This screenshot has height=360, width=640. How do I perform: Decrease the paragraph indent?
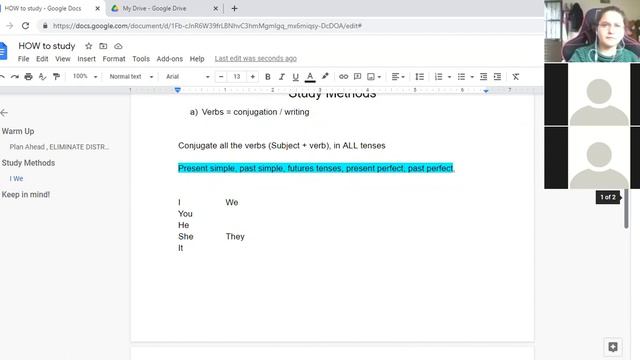[x=483, y=77]
